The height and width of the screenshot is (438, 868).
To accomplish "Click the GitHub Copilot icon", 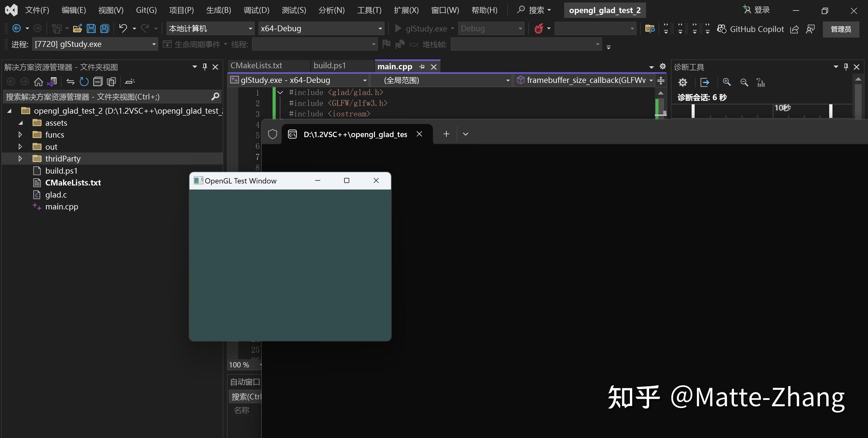I will (x=722, y=29).
